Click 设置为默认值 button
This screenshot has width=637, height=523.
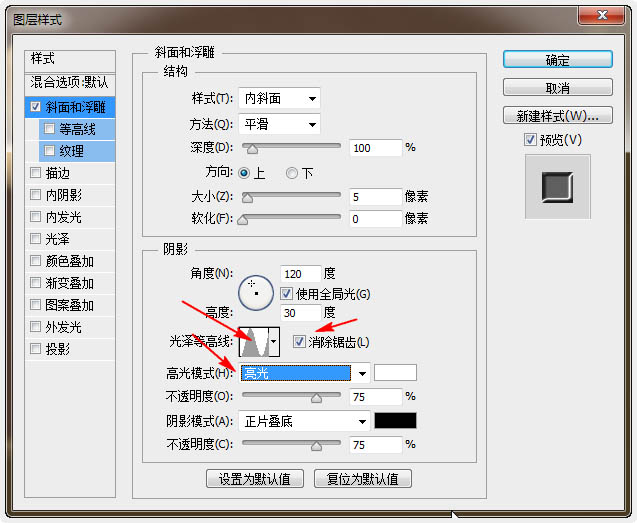click(x=255, y=479)
